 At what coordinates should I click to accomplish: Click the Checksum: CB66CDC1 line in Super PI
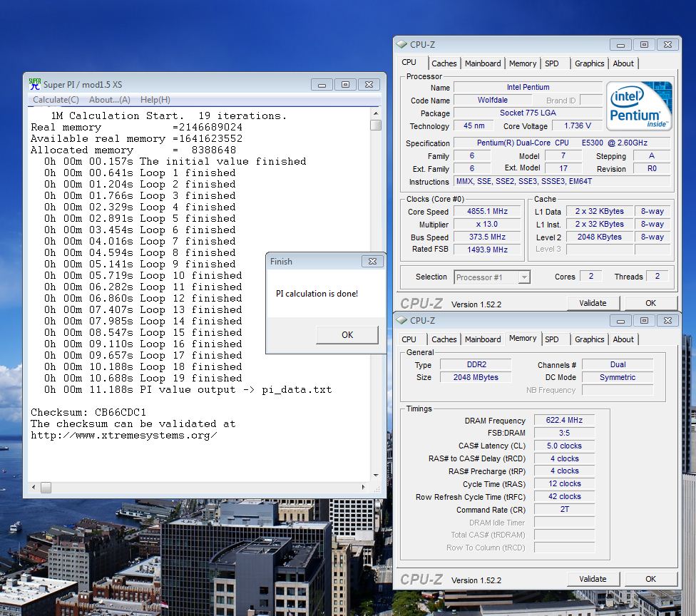88,412
